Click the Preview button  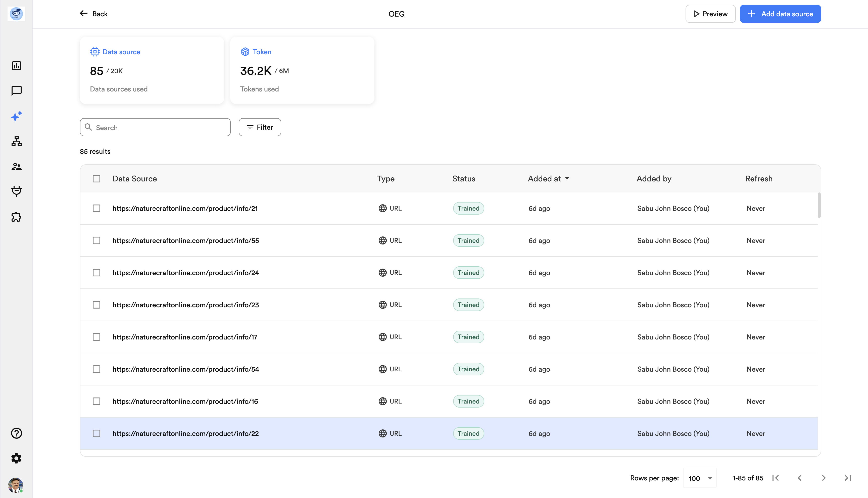pyautogui.click(x=710, y=14)
